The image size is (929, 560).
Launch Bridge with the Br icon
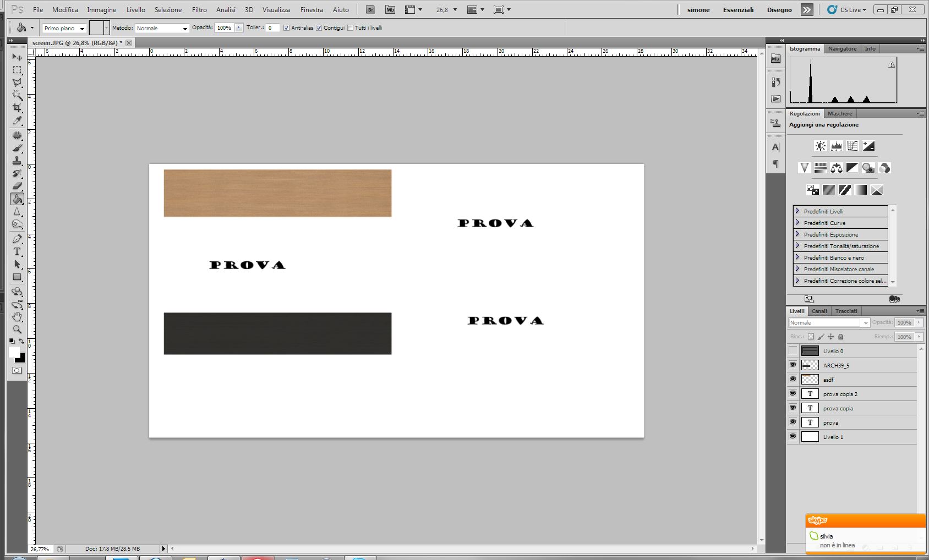coord(371,10)
